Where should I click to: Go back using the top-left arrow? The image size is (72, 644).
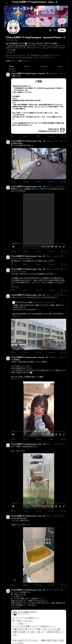(7, 3)
